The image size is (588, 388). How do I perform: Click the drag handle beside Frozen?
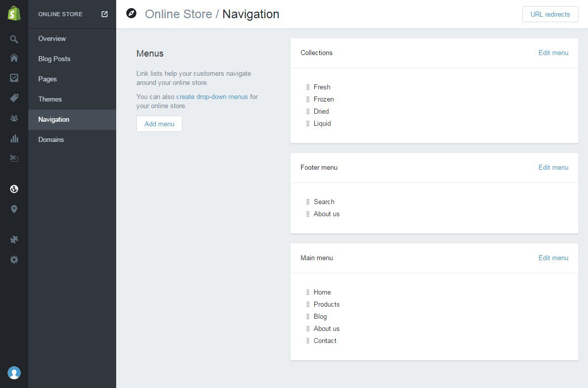(x=308, y=100)
